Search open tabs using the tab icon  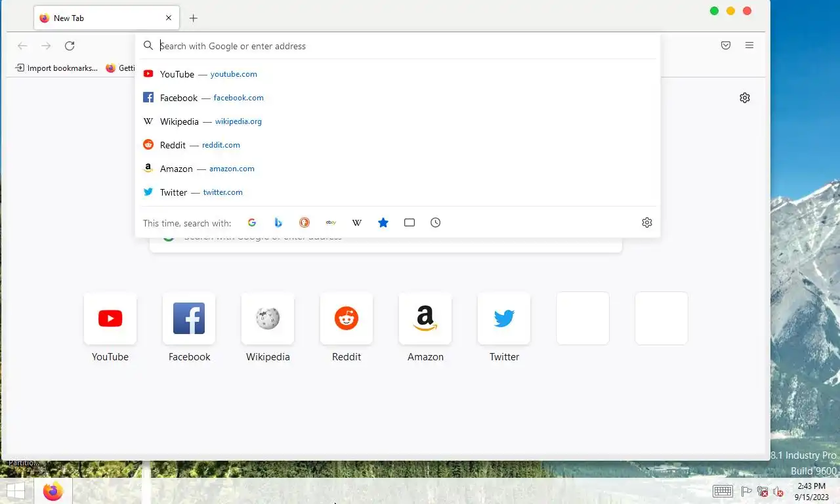(x=409, y=222)
